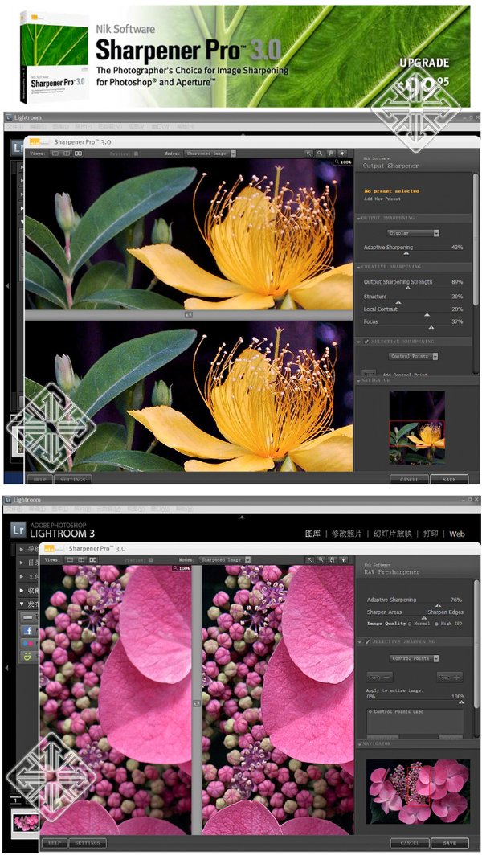482x868 pixels.
Task: Collapse the Creative Sharpening section
Action: click(358, 267)
